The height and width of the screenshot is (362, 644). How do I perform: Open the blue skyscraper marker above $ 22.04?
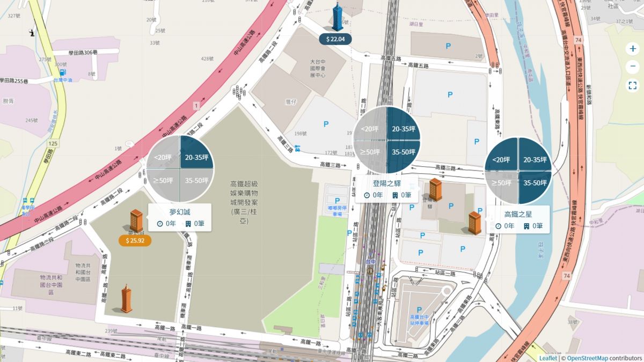click(x=336, y=16)
